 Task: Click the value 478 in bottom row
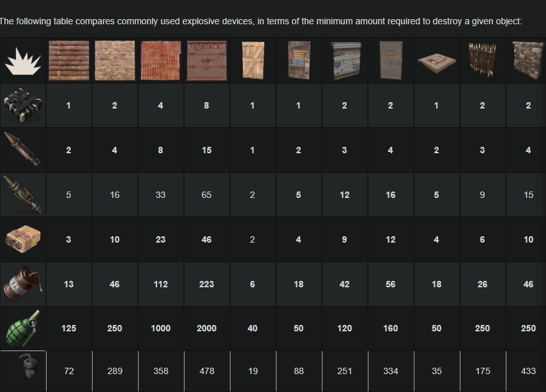207,371
